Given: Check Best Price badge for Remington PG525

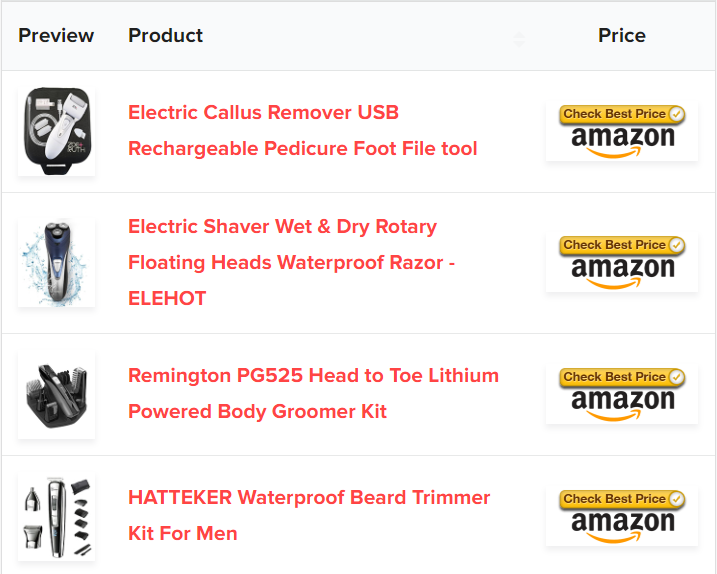Looking at the screenshot, I should (x=621, y=377).
